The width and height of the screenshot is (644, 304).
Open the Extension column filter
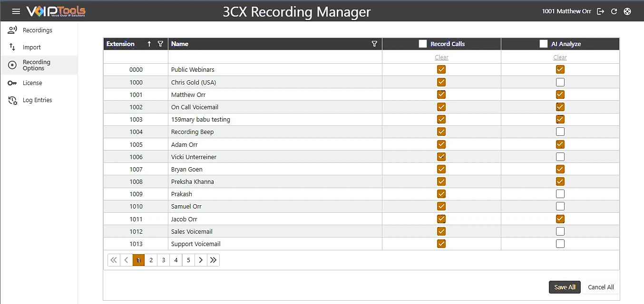[160, 44]
